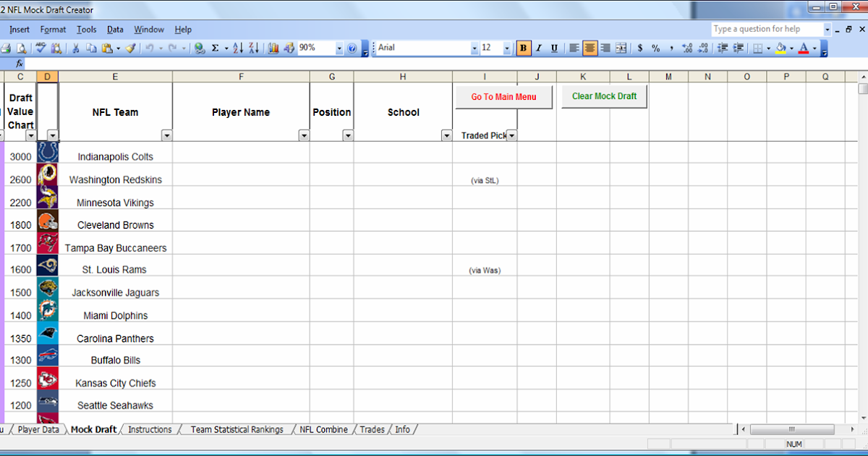This screenshot has height=456, width=868.
Task: Click the Redo arrow icon
Action: click(x=172, y=48)
